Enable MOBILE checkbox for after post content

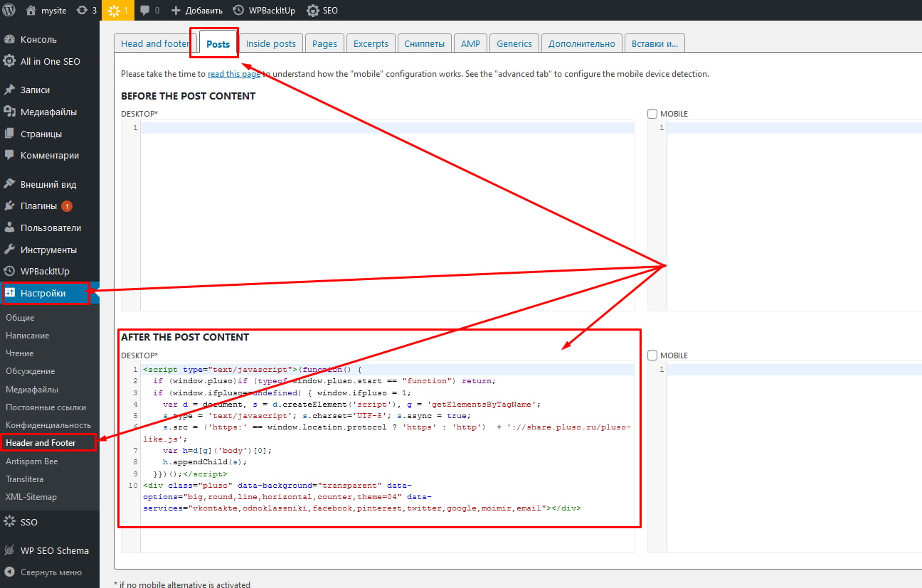tap(652, 356)
